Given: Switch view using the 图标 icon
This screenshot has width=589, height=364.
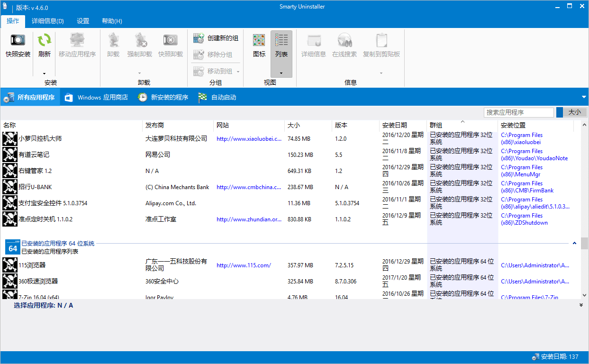Looking at the screenshot, I should coord(259,47).
